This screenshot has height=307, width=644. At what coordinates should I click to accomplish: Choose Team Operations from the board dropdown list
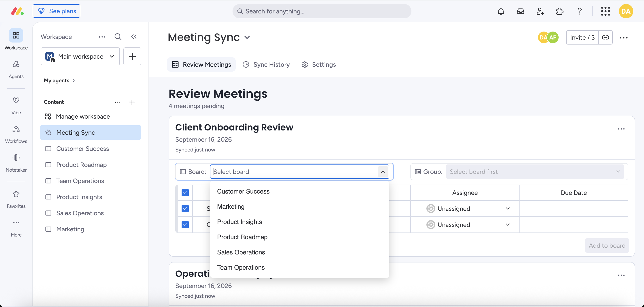click(x=299, y=267)
